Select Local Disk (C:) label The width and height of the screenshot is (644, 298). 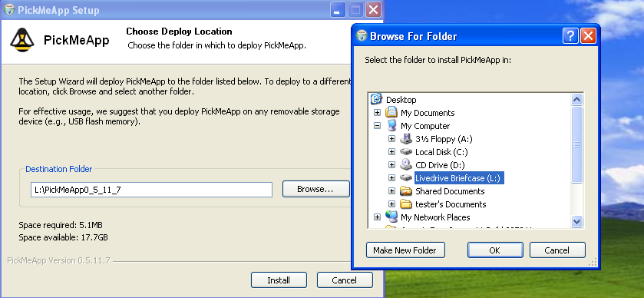[441, 152]
